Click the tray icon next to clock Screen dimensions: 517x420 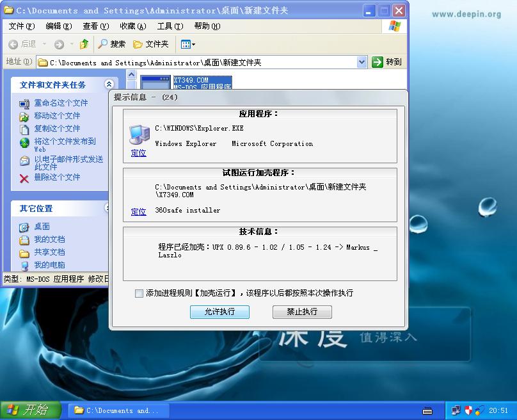pyautogui.click(x=479, y=410)
